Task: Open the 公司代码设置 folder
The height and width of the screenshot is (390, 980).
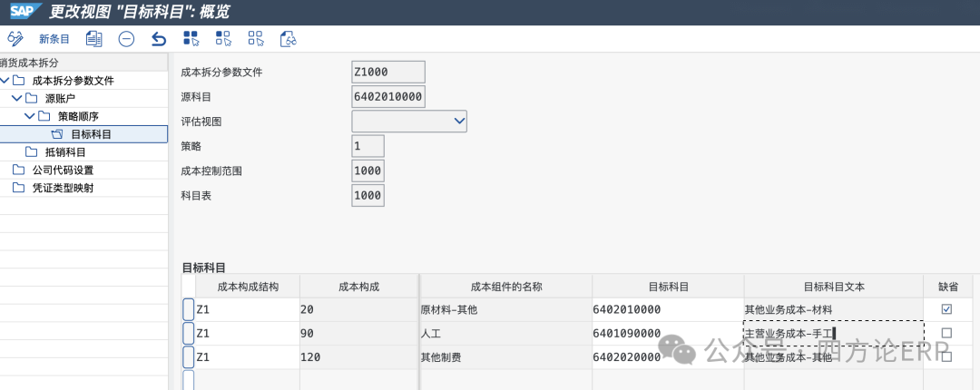Action: [x=63, y=170]
